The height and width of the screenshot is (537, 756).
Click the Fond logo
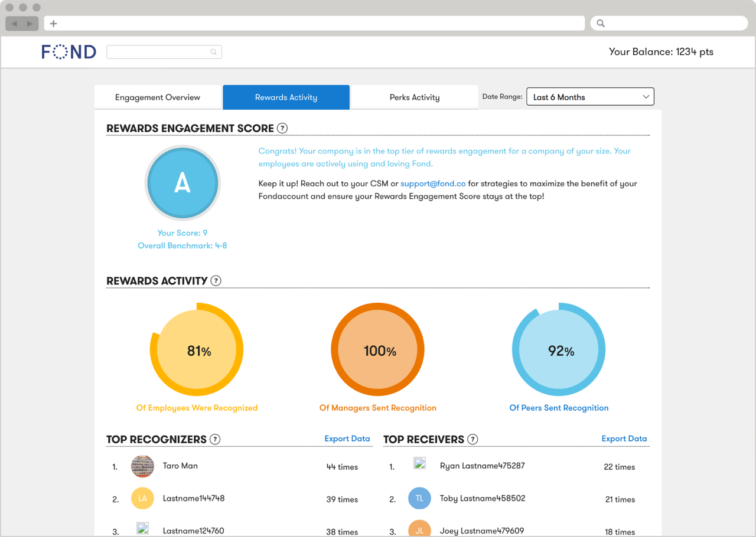[x=69, y=52]
